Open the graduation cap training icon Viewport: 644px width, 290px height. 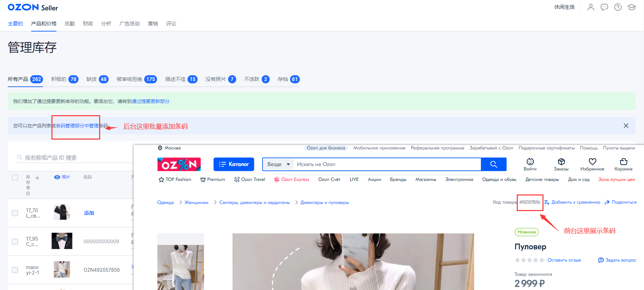tap(631, 7)
